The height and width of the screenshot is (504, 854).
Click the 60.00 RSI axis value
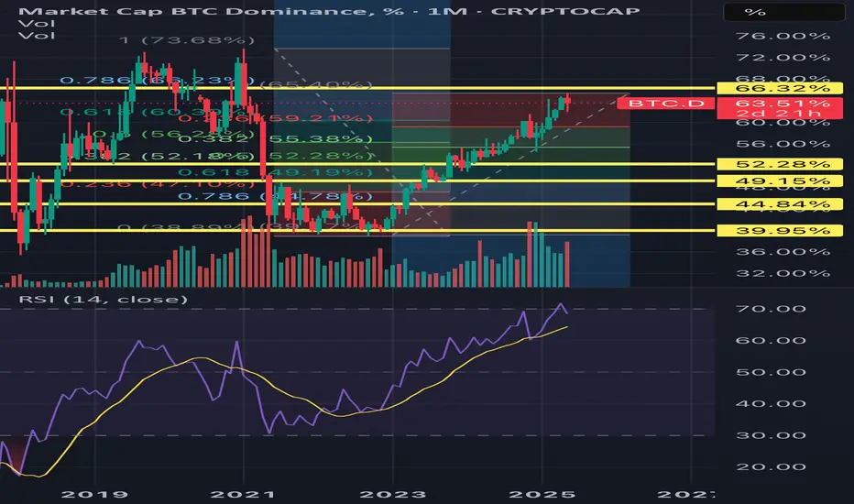(771, 341)
